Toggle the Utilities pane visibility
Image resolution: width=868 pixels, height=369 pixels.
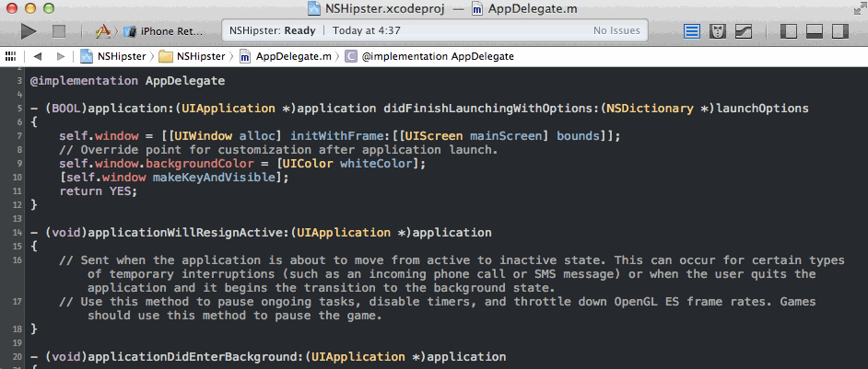(x=839, y=31)
